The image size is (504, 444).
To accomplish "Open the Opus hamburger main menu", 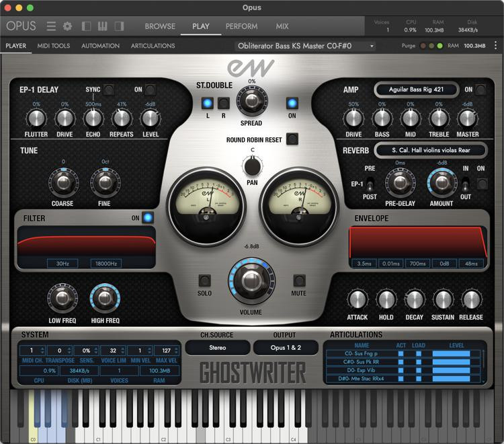I will coord(51,26).
